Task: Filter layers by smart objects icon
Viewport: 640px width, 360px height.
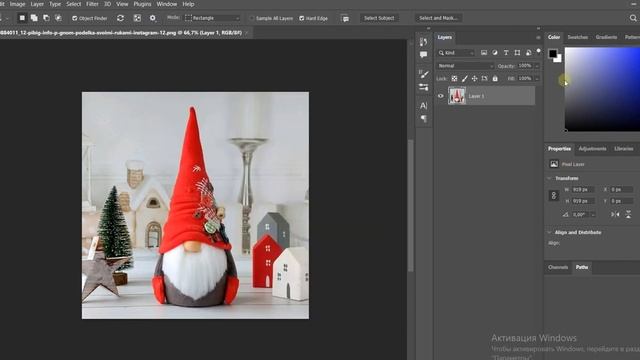Action: pos(528,53)
